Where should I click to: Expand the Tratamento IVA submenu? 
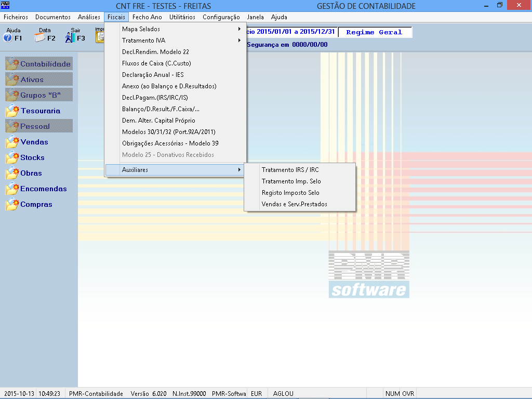coord(176,41)
